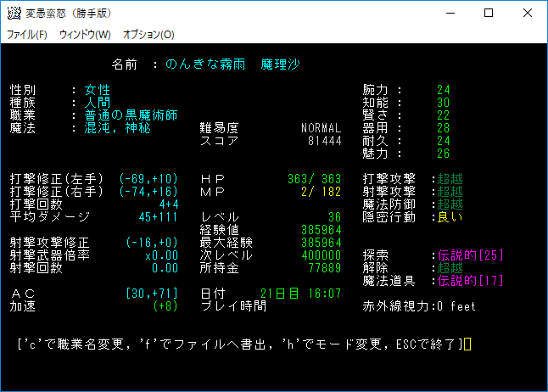Image resolution: width=548 pixels, height=392 pixels.
Task: Click the 知能 stat value 30
Action: click(443, 103)
